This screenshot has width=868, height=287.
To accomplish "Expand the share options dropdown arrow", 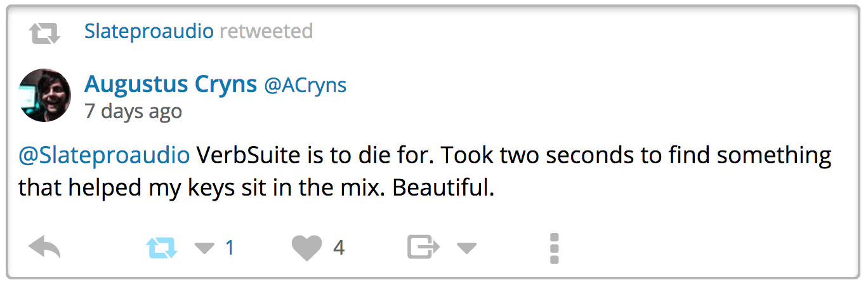I will coord(466,248).
